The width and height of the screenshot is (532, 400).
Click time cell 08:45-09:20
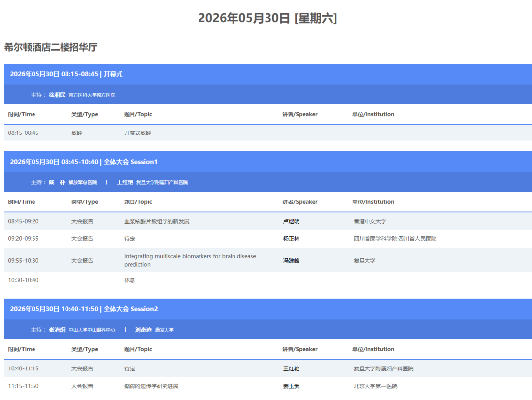[24, 221]
